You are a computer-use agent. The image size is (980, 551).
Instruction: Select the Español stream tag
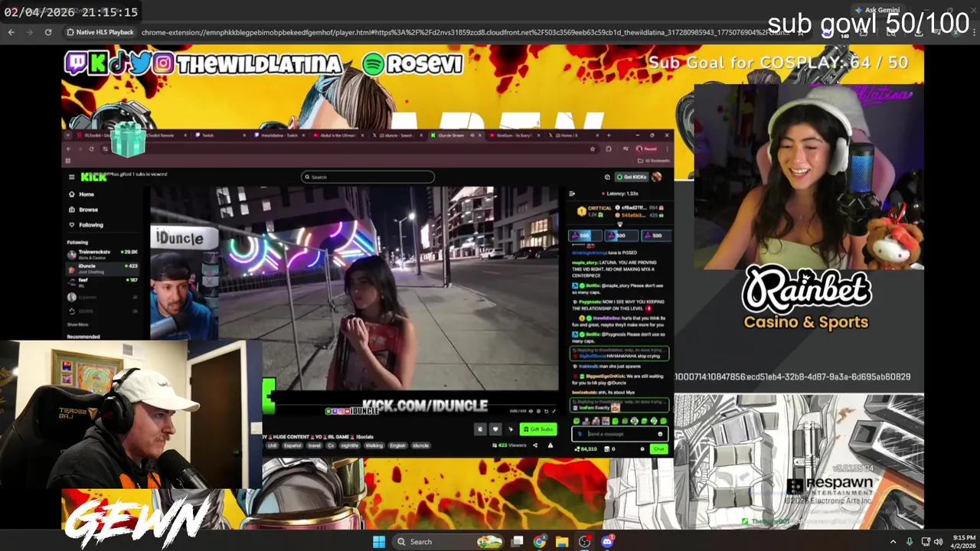(292, 445)
